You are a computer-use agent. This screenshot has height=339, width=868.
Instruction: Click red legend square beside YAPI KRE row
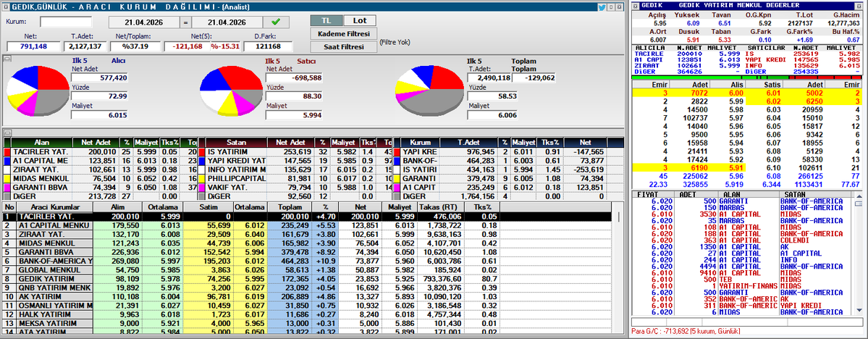click(395, 152)
